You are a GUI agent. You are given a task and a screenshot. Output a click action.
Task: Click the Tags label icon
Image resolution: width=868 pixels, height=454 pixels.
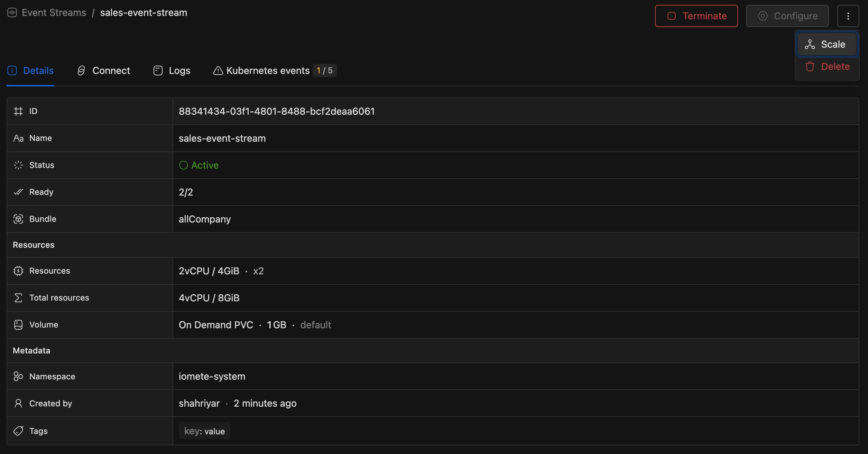pyautogui.click(x=18, y=431)
